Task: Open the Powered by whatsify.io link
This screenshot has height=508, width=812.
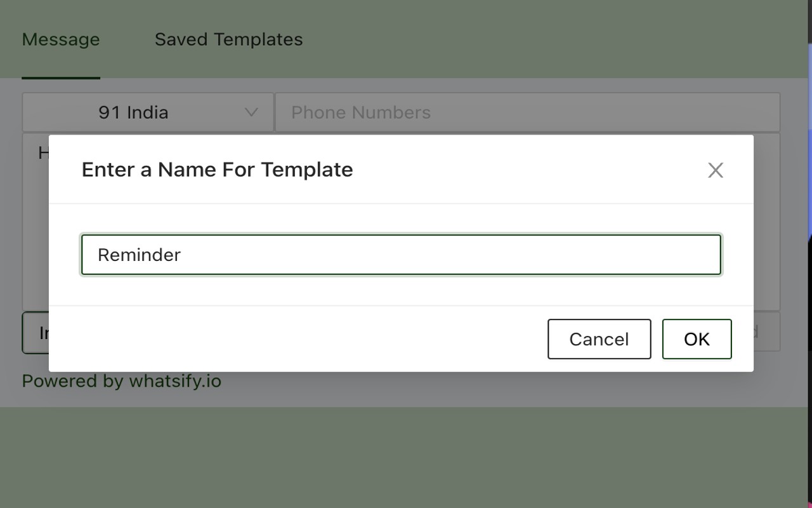Action: 121,381
